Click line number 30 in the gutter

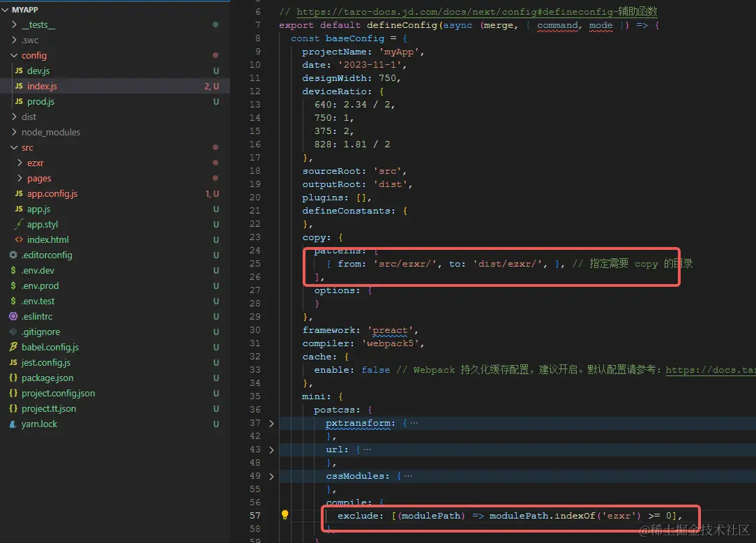pyautogui.click(x=255, y=330)
